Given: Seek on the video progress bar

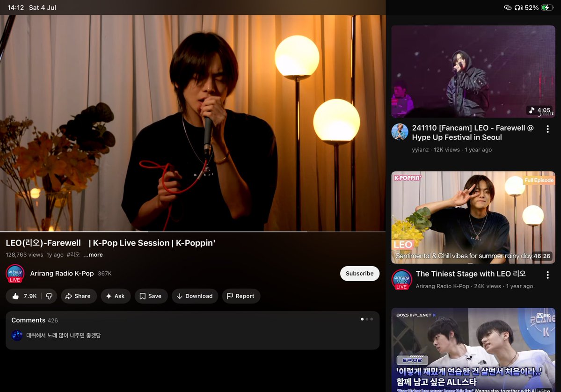Looking at the screenshot, I should 192,232.
